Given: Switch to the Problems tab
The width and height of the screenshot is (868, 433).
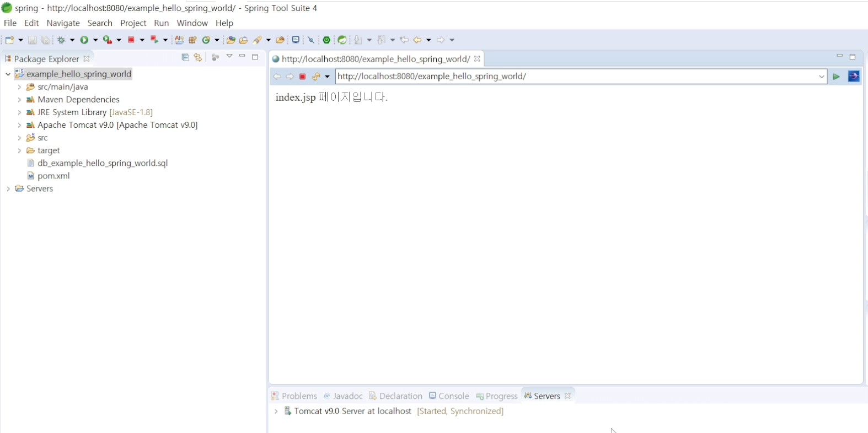Looking at the screenshot, I should click(x=294, y=396).
